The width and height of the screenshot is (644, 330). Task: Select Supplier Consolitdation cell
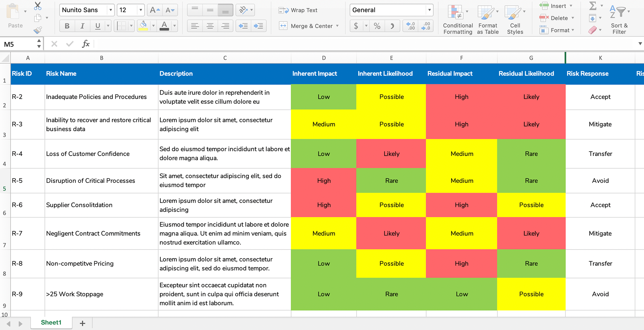click(102, 205)
